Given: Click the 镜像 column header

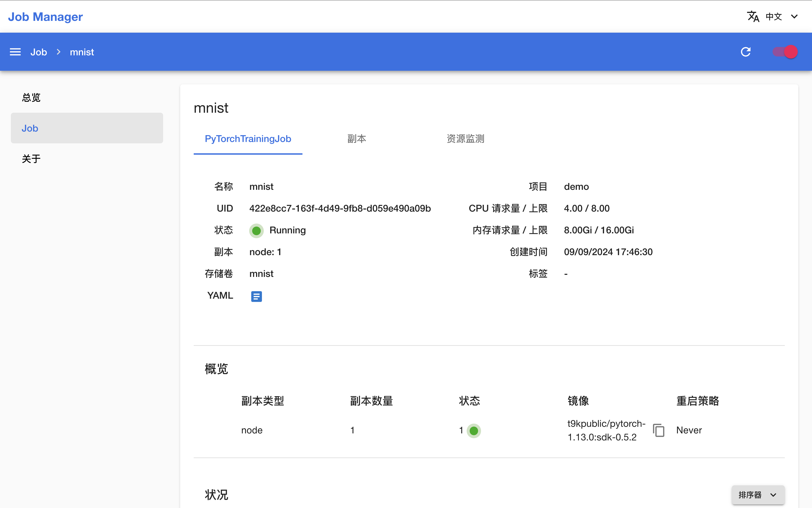Looking at the screenshot, I should (578, 401).
